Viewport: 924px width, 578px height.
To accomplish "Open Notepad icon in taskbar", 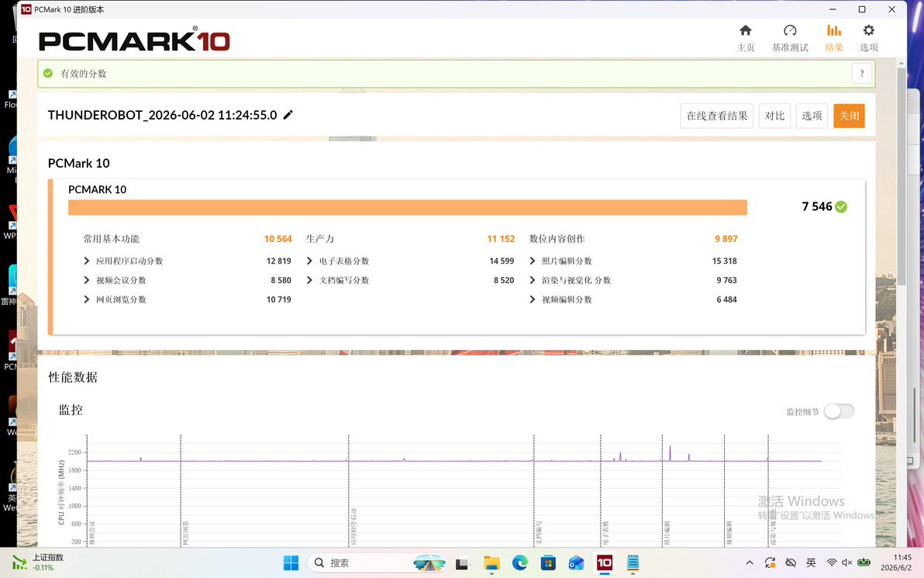I will pos(633,563).
